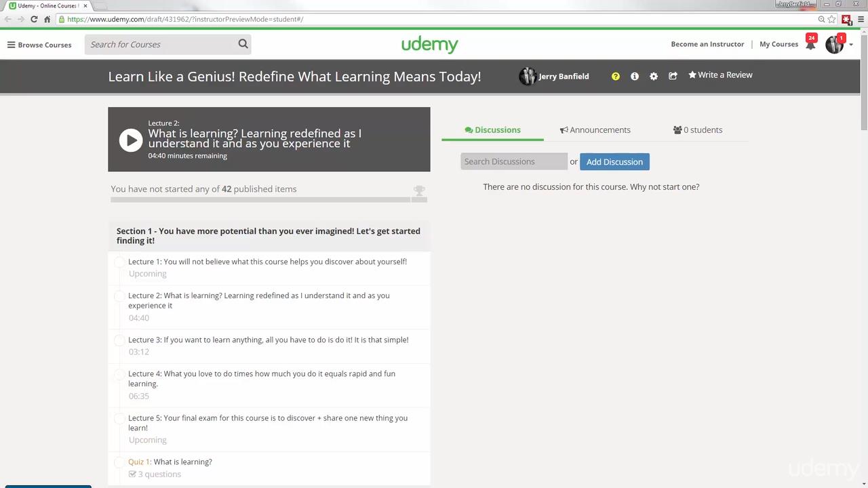Viewport: 868px width, 488px height.
Task: Open the 0 students tab
Action: click(698, 129)
